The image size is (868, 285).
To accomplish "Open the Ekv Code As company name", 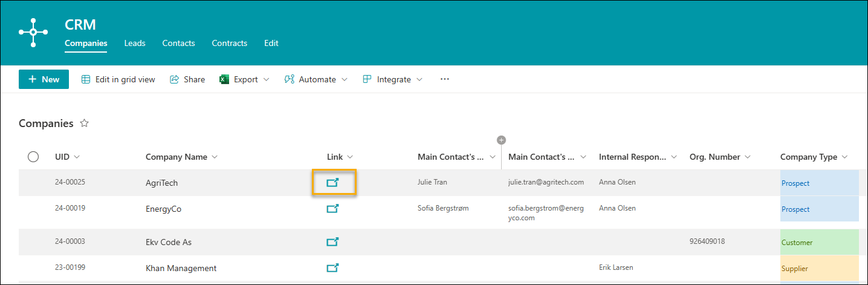I will (169, 242).
